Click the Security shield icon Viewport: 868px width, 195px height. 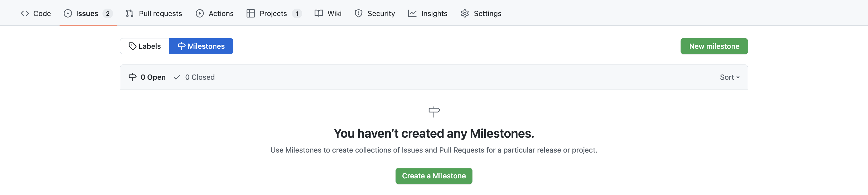[x=359, y=13]
